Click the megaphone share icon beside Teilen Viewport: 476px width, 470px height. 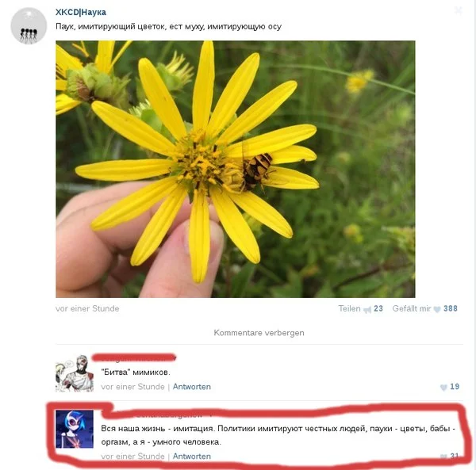point(367,309)
